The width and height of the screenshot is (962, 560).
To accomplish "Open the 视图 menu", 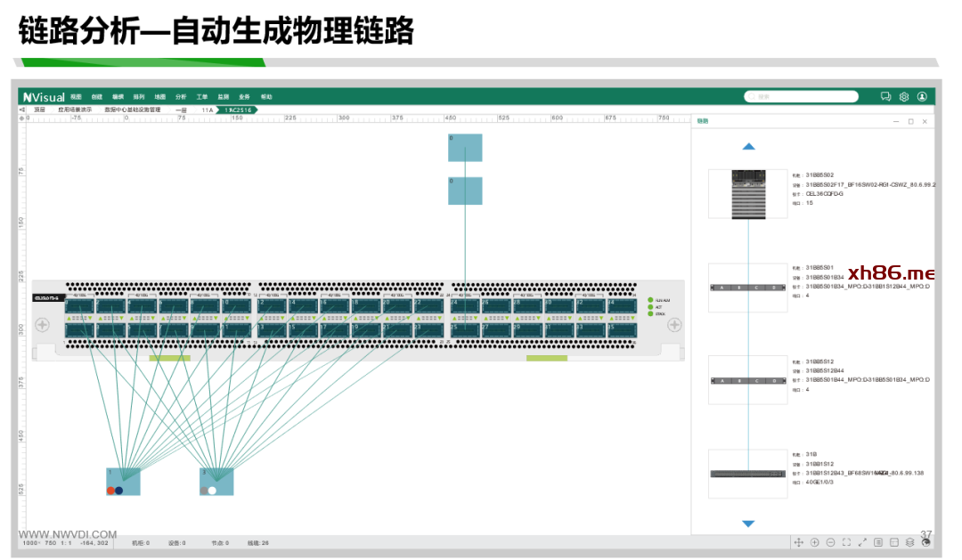I will tap(76, 97).
